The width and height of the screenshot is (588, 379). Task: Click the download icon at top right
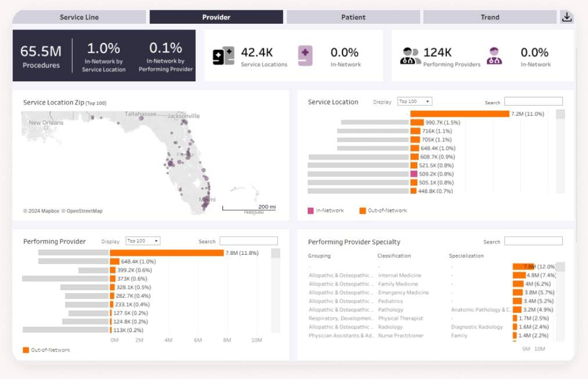point(567,17)
